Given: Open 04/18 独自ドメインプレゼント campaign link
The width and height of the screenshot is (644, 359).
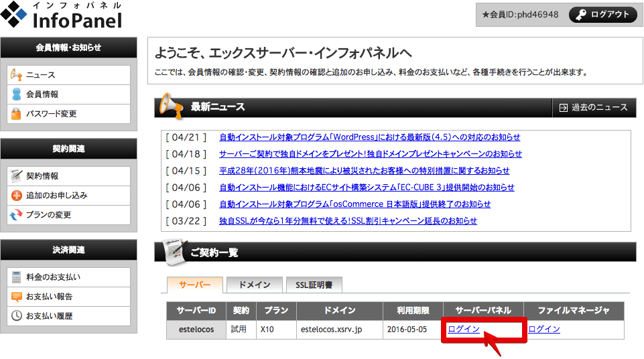Looking at the screenshot, I should click(371, 154).
